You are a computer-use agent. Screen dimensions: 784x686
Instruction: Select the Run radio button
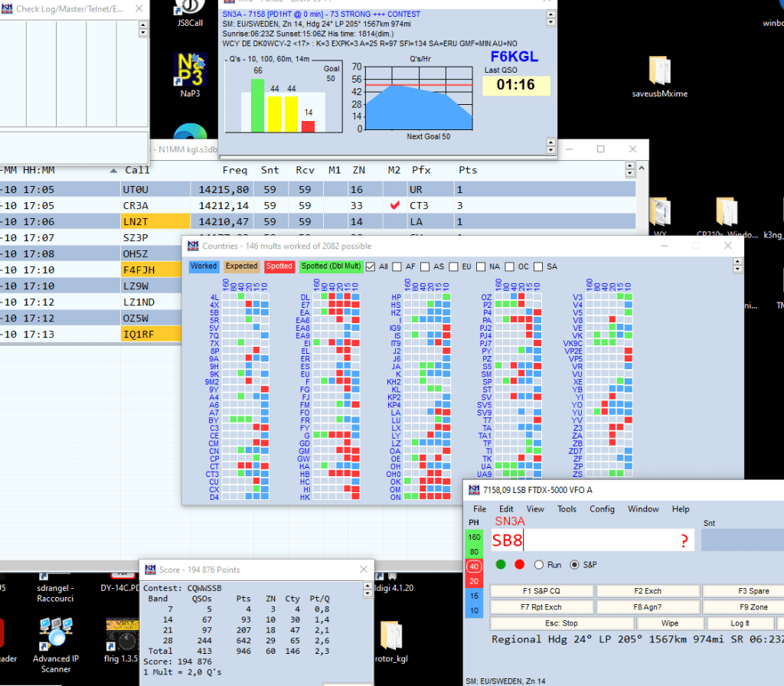pyautogui.click(x=538, y=564)
